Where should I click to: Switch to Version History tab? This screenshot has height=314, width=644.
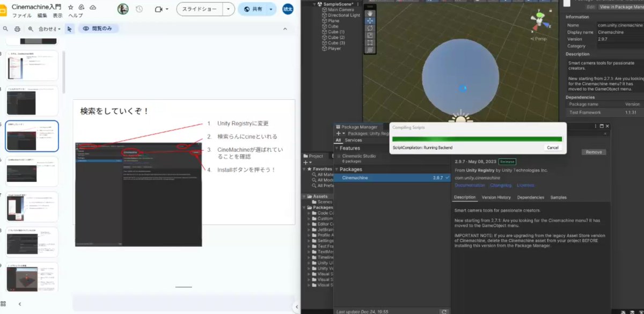coord(496,197)
